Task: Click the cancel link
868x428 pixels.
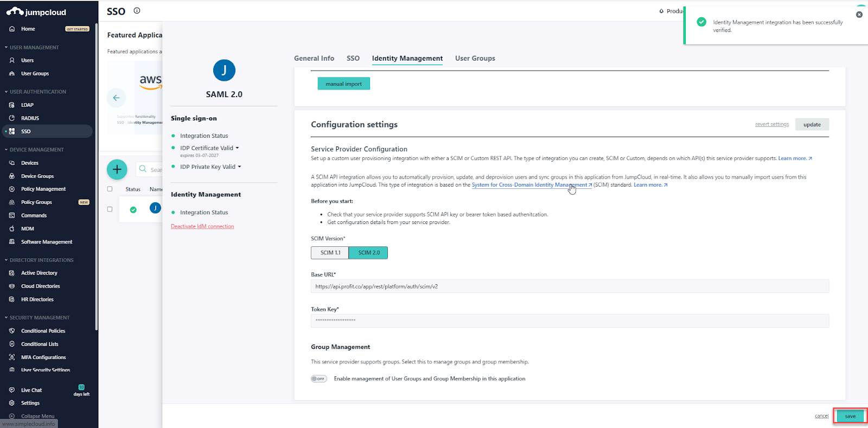Action: pos(821,416)
